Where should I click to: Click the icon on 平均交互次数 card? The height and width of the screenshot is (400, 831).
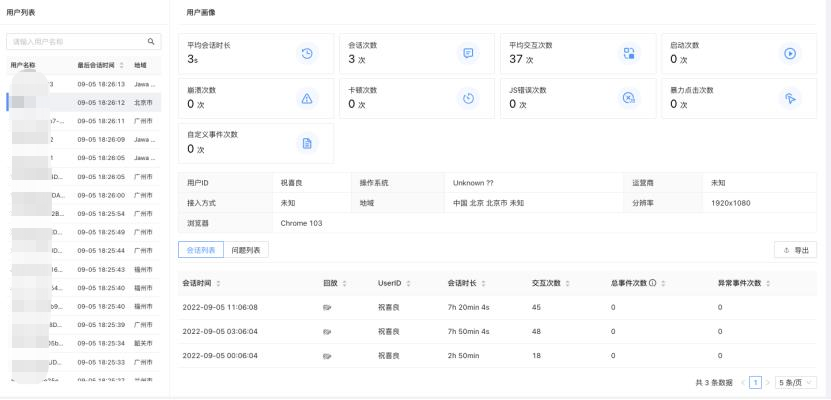629,53
